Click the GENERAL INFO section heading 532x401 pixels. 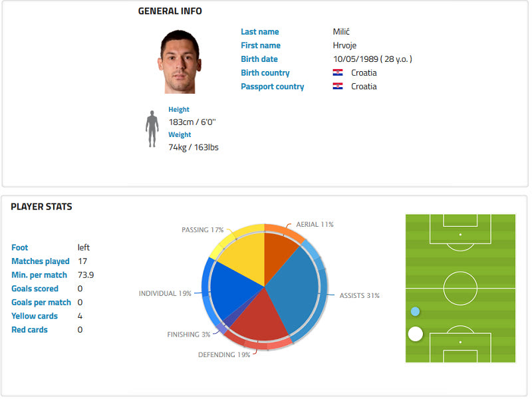170,11
